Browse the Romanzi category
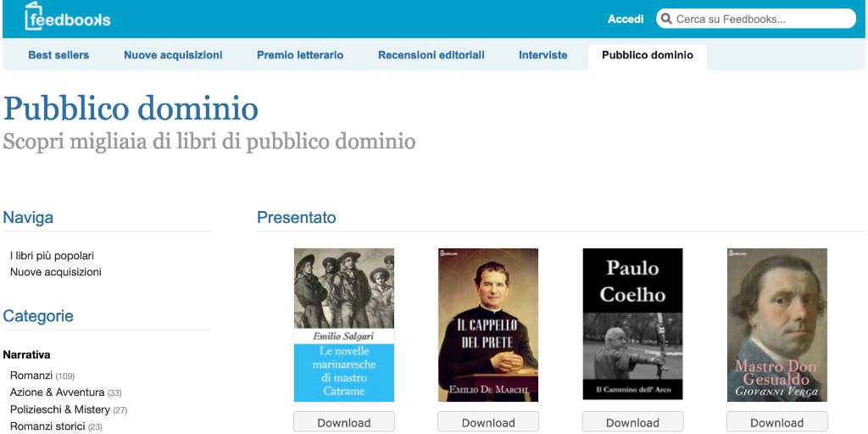The width and height of the screenshot is (868, 434). [x=31, y=376]
